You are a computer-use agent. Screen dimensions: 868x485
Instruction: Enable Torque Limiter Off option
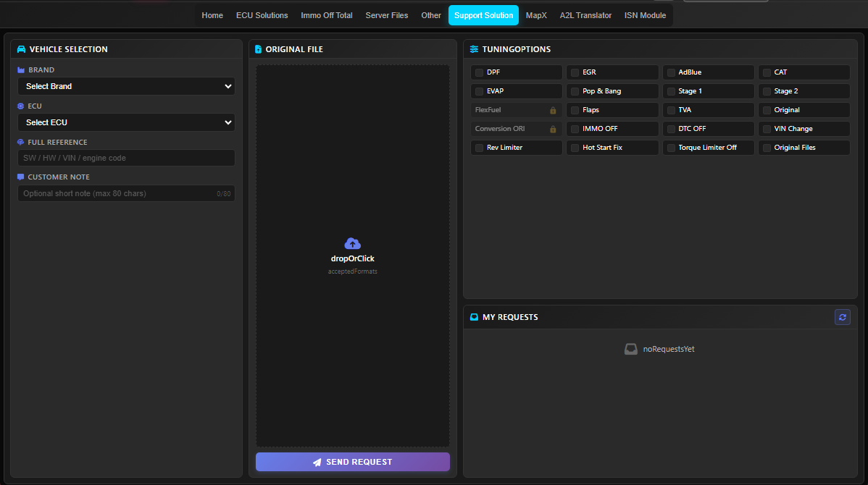point(671,148)
